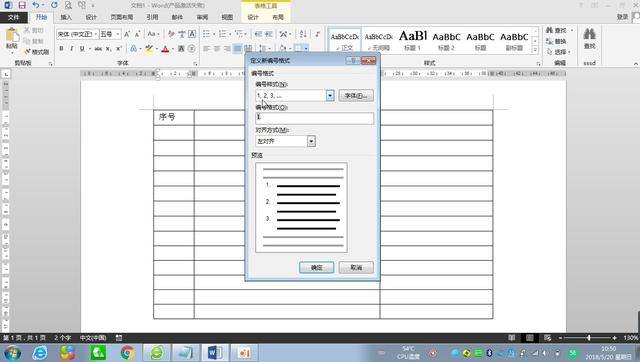Screen dimensions: 640x362
Task: Click the Enclose Characters circle icon
Action: click(x=191, y=49)
